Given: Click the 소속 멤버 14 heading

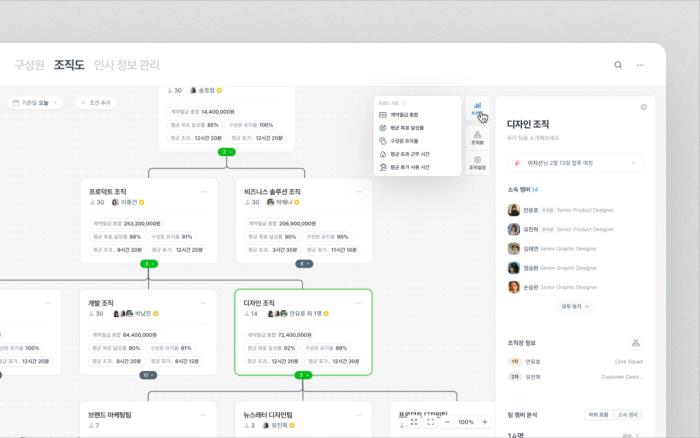Looking at the screenshot, I should coord(522,189).
